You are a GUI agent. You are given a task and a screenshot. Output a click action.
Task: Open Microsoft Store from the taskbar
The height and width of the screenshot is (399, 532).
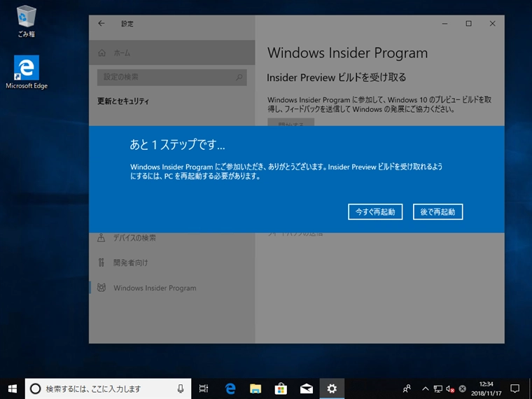pos(281,388)
